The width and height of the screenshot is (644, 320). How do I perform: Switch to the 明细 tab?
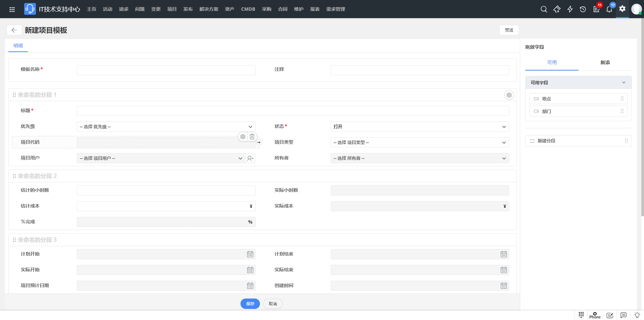18,46
